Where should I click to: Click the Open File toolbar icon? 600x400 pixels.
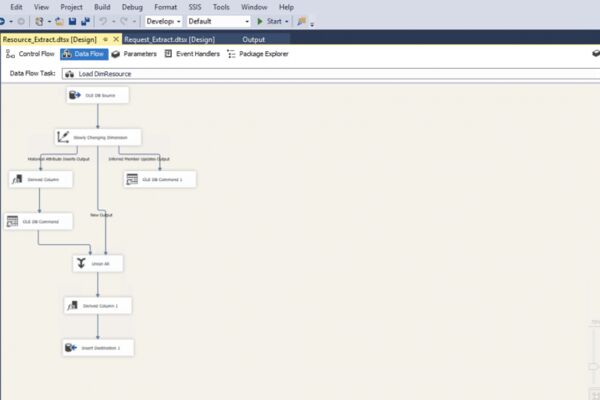coord(59,21)
